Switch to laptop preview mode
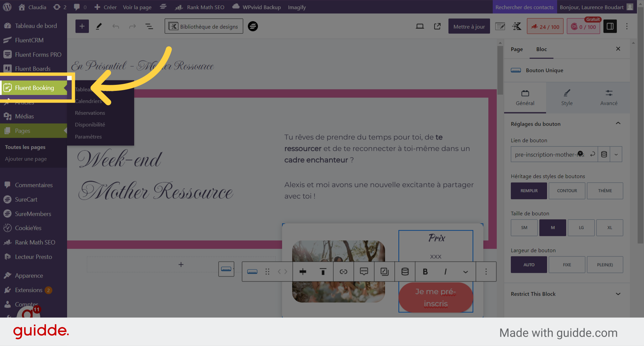This screenshot has height=346, width=644. pos(420,26)
